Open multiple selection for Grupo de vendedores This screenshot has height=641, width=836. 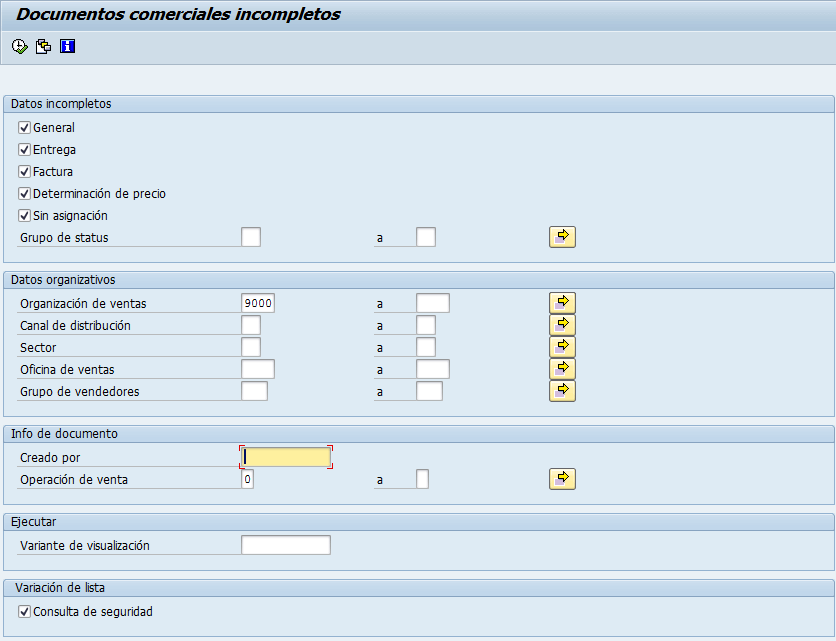tap(562, 391)
